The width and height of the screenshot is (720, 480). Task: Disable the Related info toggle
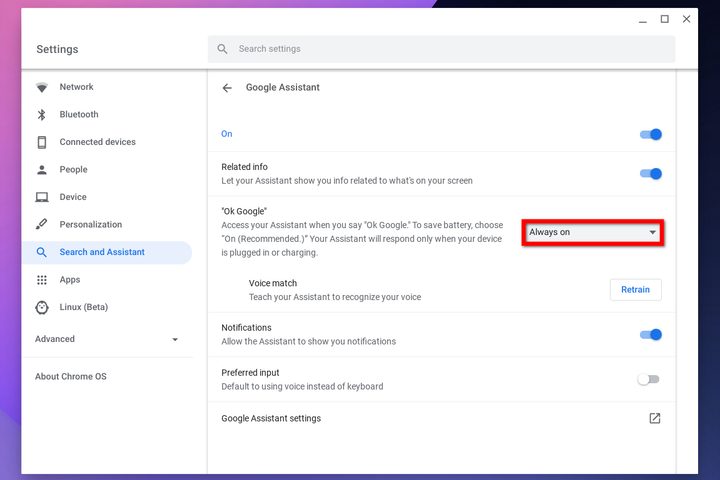pos(651,174)
